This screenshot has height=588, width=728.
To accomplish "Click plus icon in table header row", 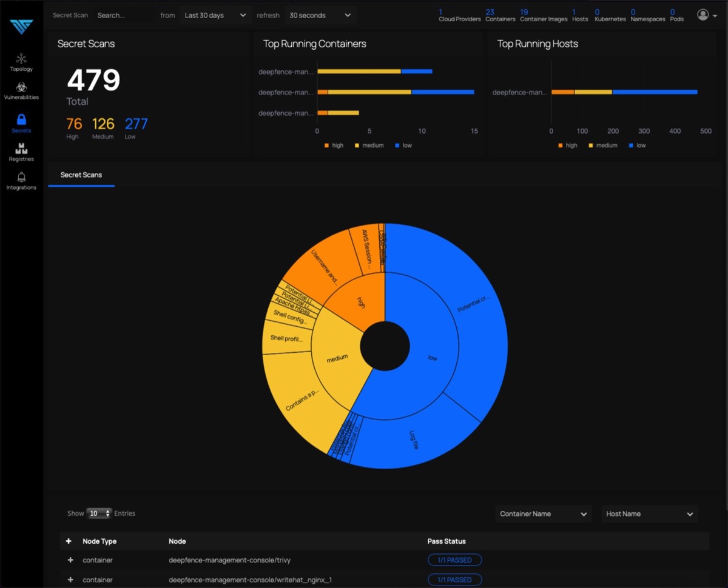I will click(69, 541).
